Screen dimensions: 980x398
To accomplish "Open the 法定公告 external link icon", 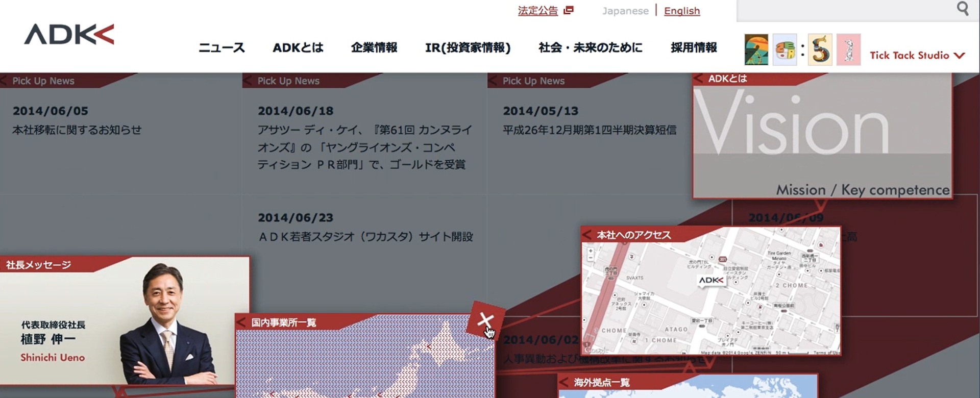I will [568, 10].
